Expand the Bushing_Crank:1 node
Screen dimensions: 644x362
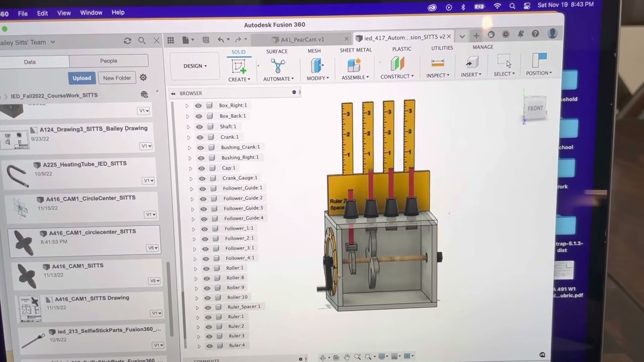[189, 147]
